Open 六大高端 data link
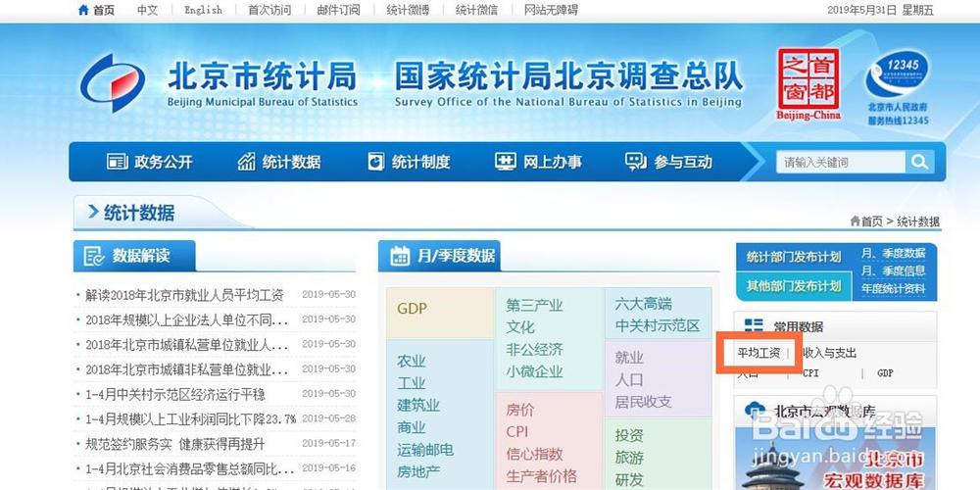The width and height of the screenshot is (980, 490). click(643, 304)
